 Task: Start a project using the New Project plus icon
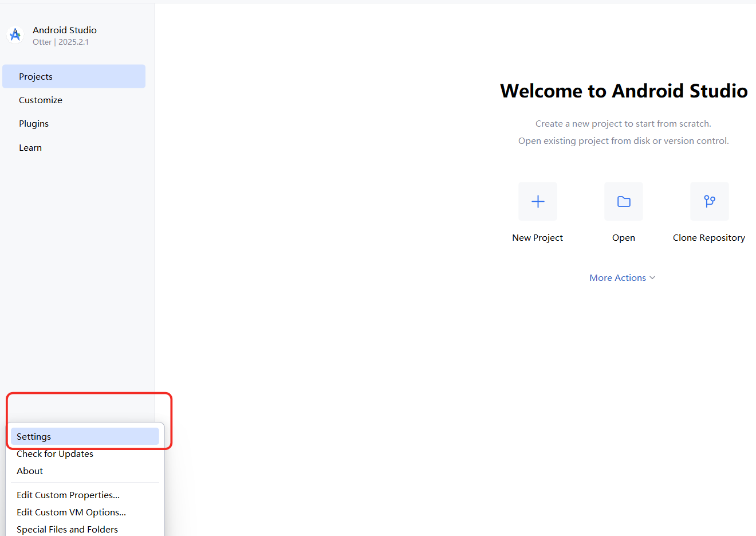tap(537, 201)
